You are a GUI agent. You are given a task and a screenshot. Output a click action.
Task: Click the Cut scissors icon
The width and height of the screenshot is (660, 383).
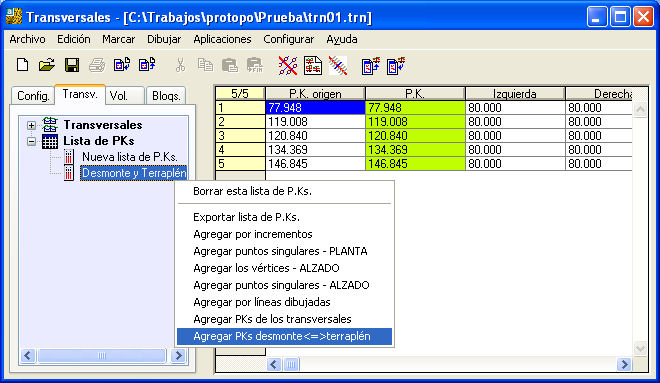[x=181, y=65]
